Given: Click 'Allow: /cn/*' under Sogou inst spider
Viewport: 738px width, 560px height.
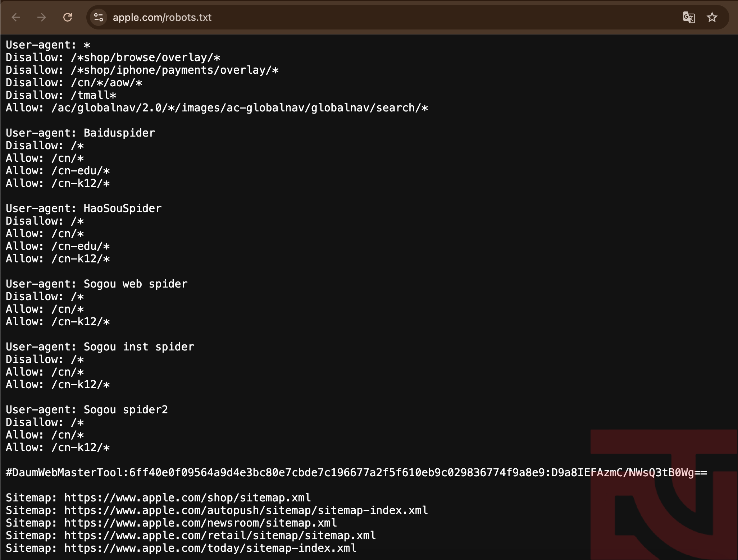Looking at the screenshot, I should click(x=45, y=372).
